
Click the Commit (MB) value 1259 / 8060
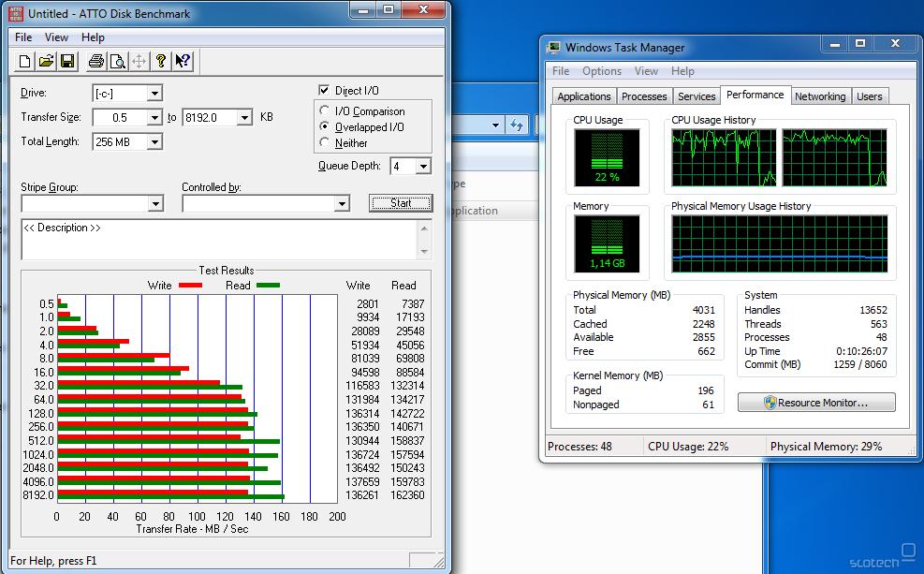click(859, 365)
